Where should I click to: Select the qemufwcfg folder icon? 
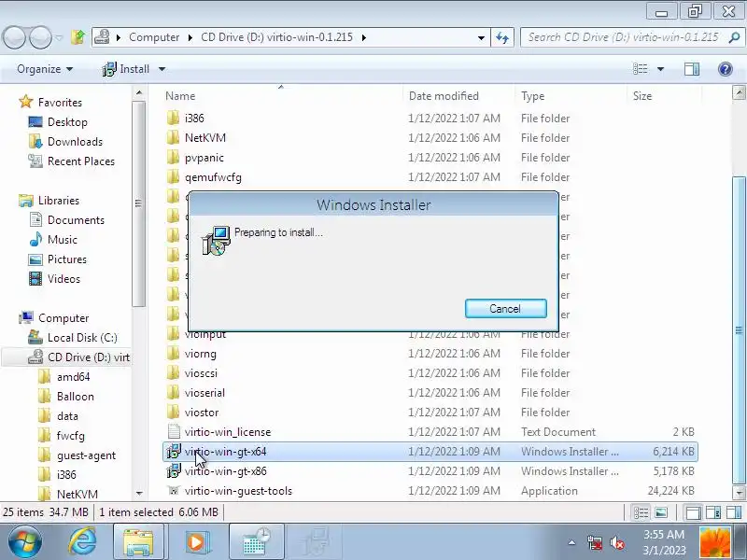(x=174, y=177)
